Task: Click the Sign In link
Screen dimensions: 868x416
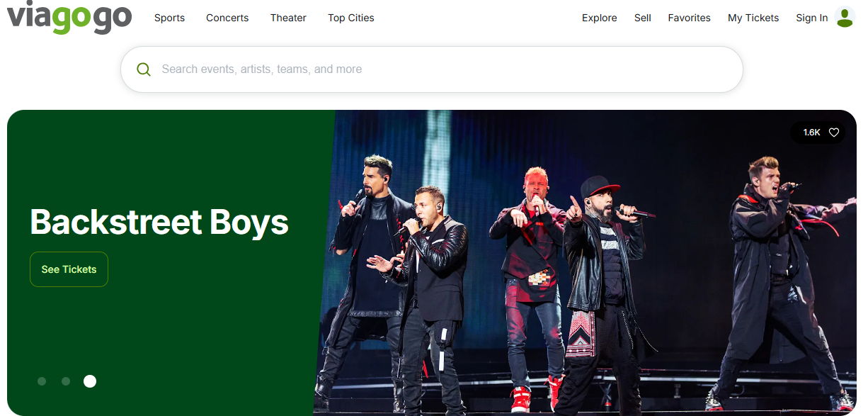Action: 811,18
